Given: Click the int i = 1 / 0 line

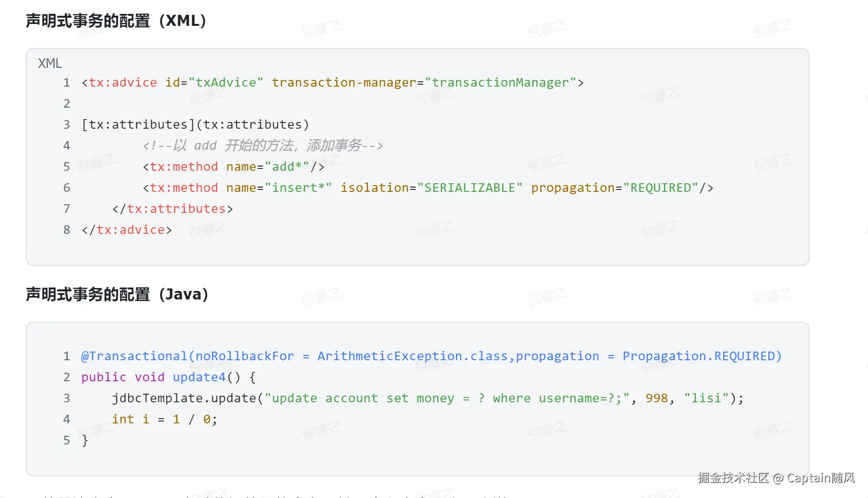Looking at the screenshot, I should click(164, 420).
